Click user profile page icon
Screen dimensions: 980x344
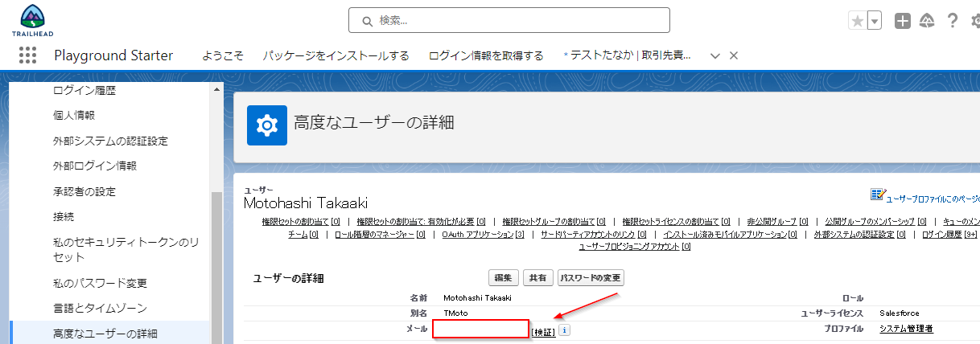[x=877, y=195]
